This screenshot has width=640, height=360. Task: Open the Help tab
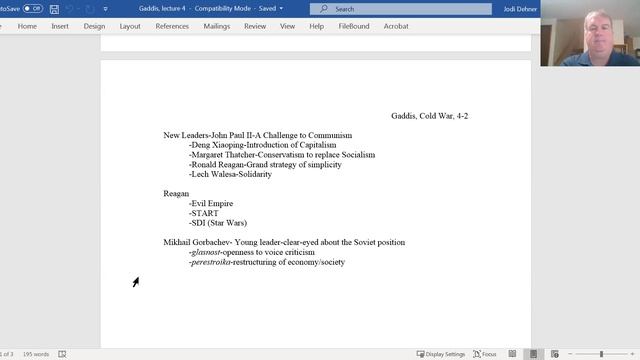(316, 26)
